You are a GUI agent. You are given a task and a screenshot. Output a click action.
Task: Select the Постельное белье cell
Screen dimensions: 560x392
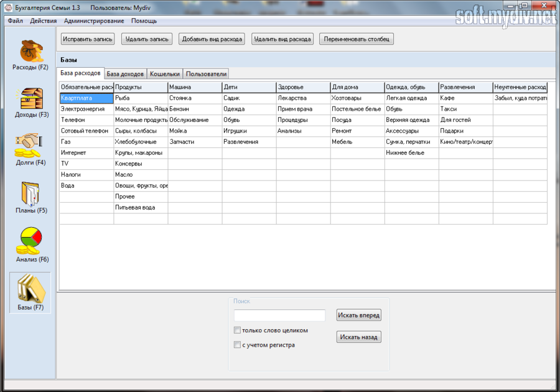tap(358, 109)
